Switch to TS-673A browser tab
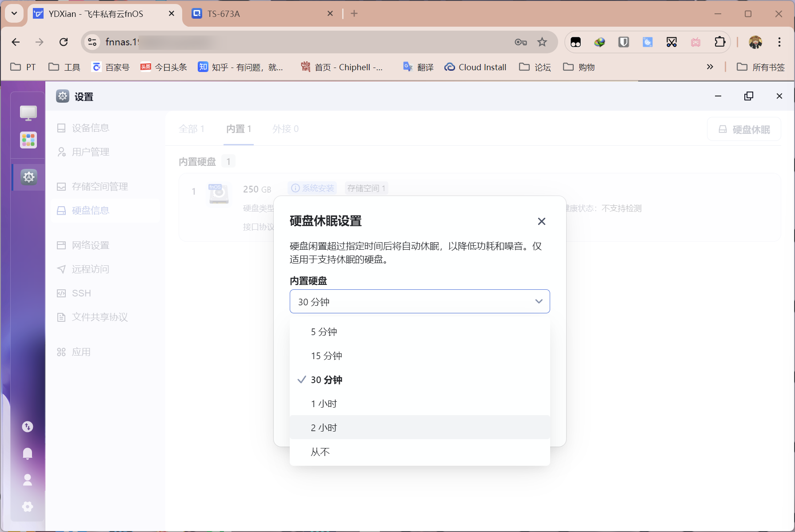795x532 pixels. (262, 14)
